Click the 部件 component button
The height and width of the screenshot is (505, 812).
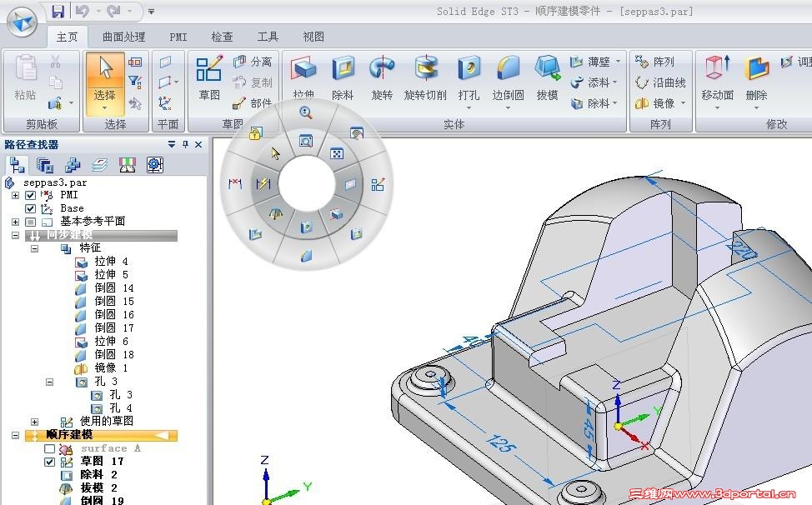pyautogui.click(x=253, y=103)
